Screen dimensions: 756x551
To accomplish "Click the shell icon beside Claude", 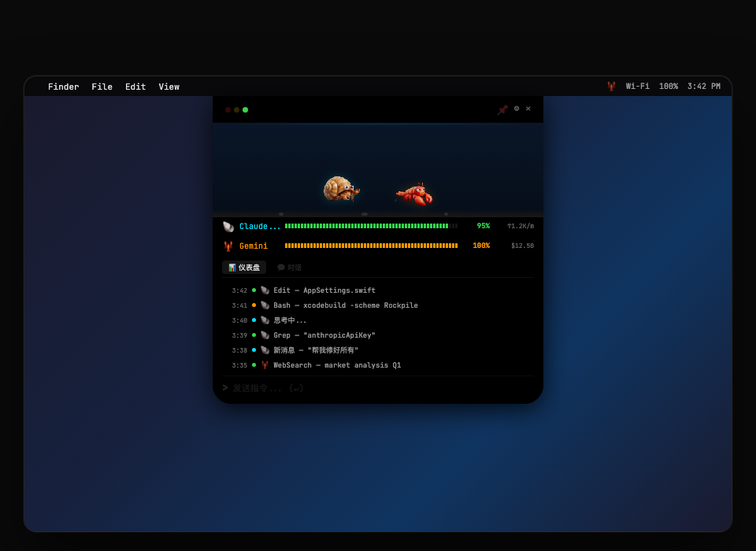I will (228, 226).
